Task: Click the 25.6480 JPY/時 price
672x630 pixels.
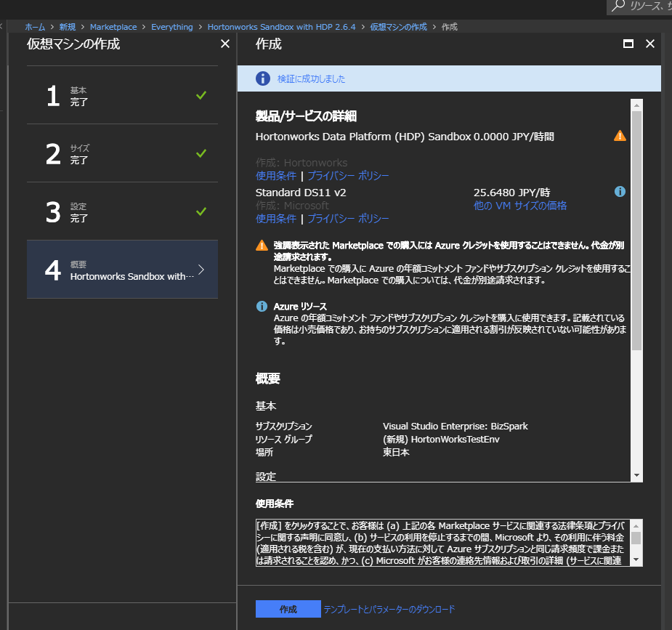Action: 511,193
